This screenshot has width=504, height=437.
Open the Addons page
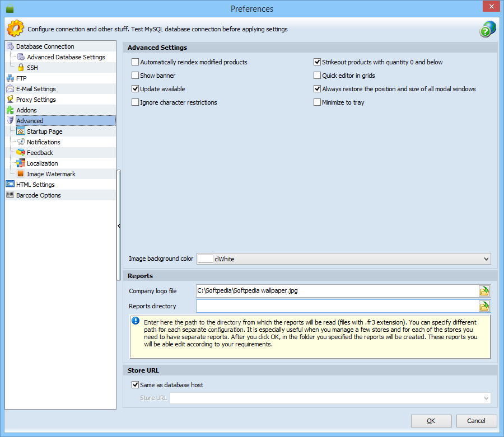[26, 110]
